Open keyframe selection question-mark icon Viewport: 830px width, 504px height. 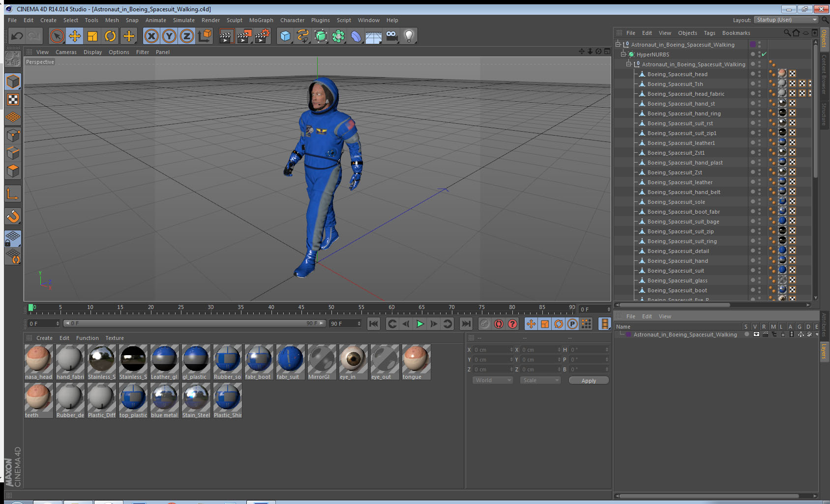[512, 324]
